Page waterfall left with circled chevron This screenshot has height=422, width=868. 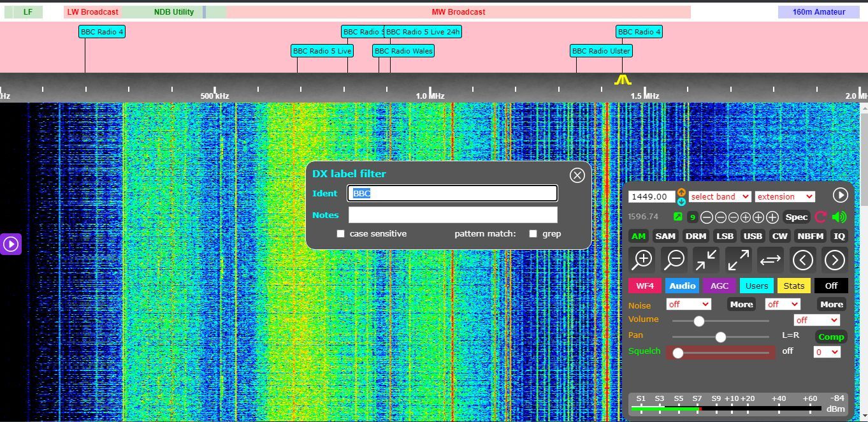pyautogui.click(x=802, y=259)
